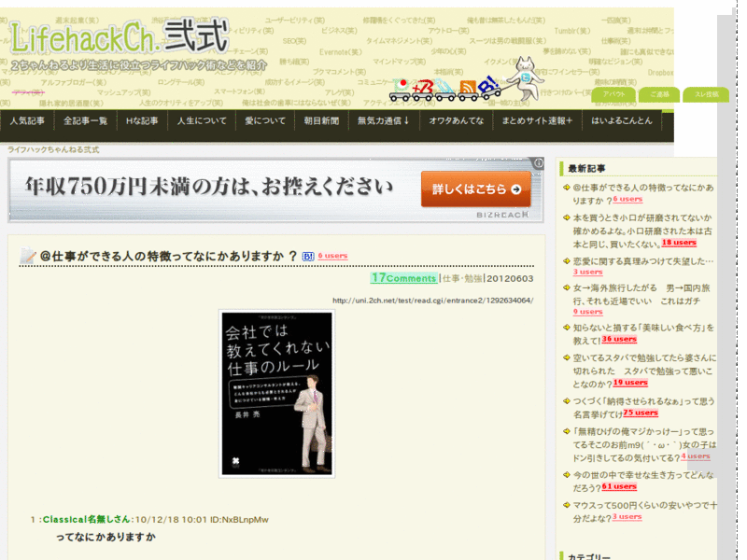Open まとめサイト速報+ in navigation bar
The height and width of the screenshot is (560, 747).
pos(537,121)
